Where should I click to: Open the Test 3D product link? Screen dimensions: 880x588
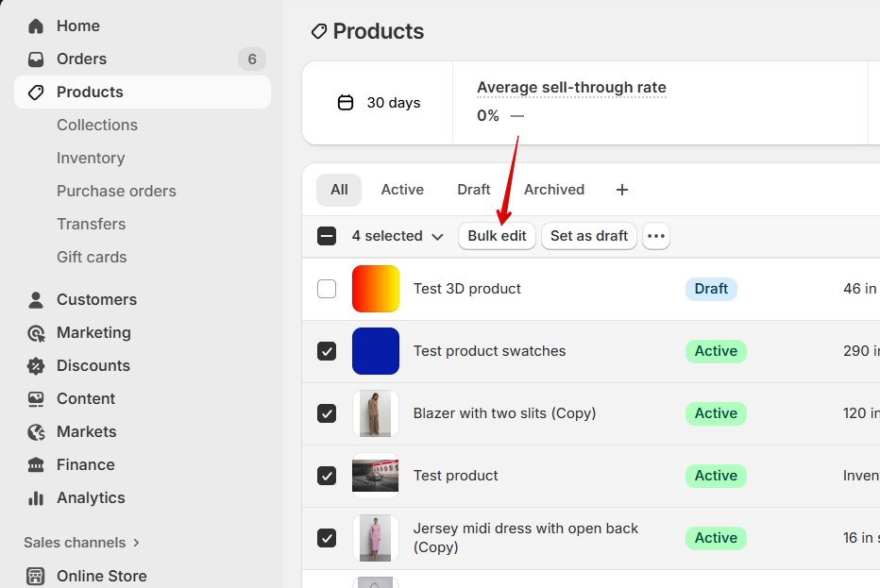(467, 289)
